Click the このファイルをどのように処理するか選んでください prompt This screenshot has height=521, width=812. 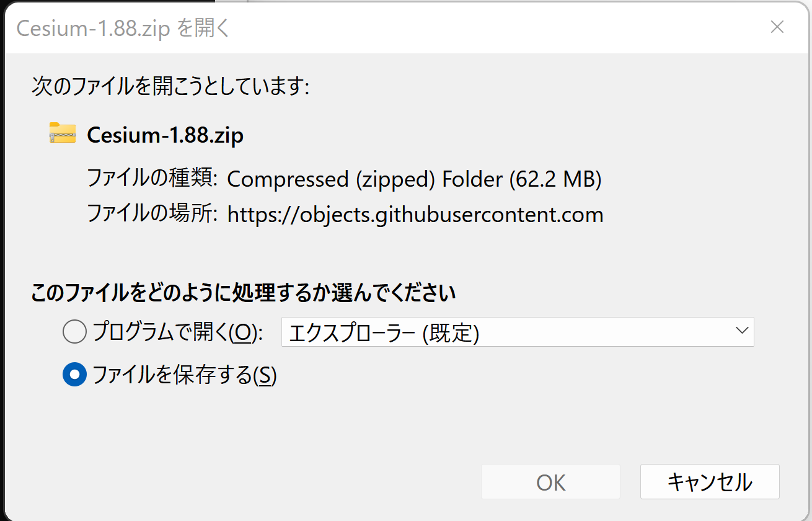244,292
